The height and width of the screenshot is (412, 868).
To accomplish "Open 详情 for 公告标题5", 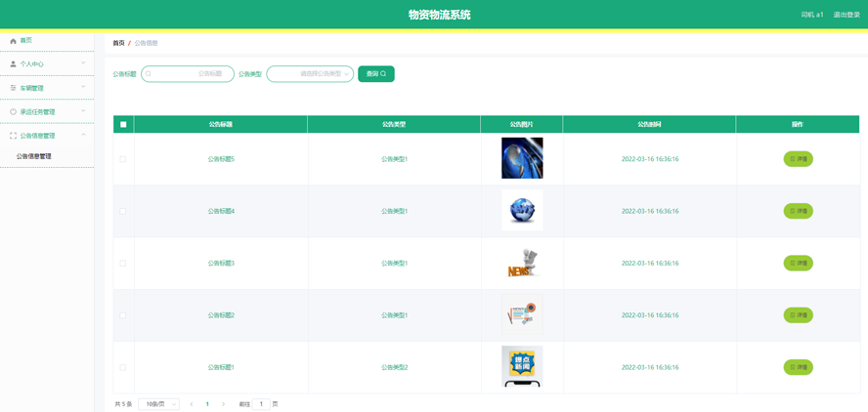I will pos(798,159).
